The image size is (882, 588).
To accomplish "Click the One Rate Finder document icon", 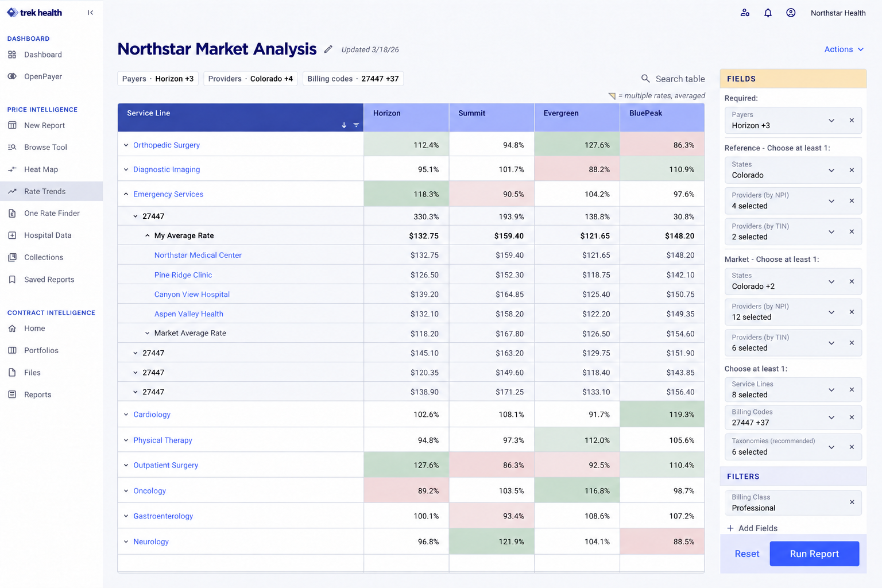I will 12,213.
